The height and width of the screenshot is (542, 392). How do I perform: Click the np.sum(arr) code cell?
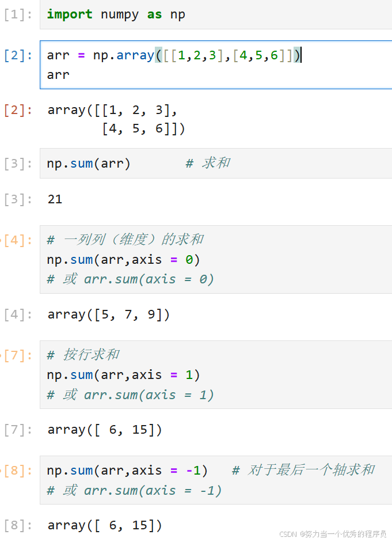tap(216, 163)
